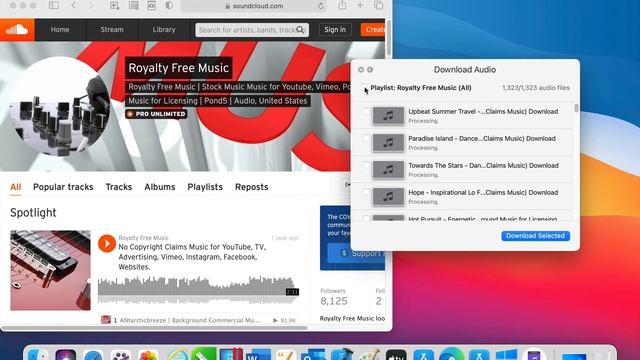Go forward with Safari's forward arrow

(91, 5)
